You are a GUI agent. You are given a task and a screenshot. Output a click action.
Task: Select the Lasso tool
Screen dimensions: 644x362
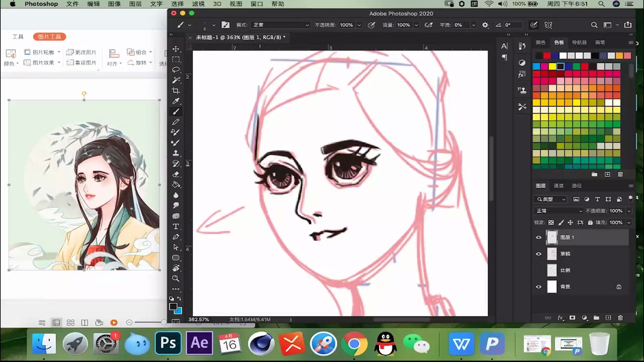tap(176, 70)
